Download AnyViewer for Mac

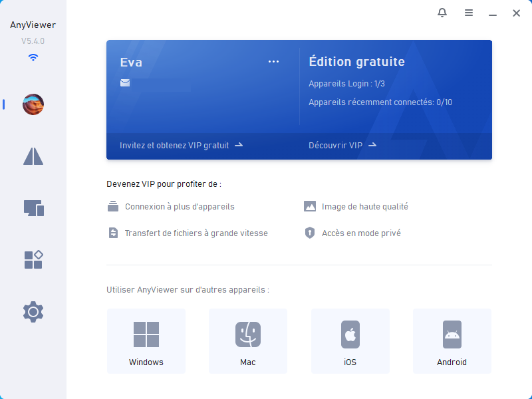(x=248, y=341)
